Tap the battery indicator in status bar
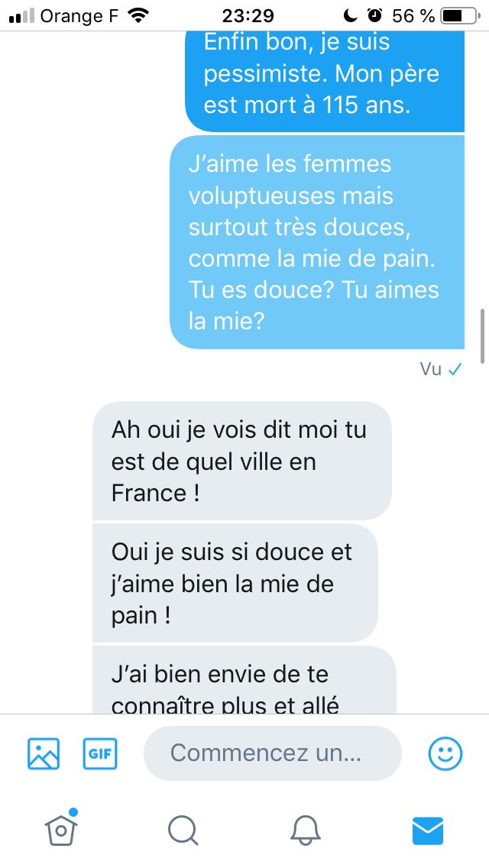This screenshot has width=489, height=868. (460, 16)
